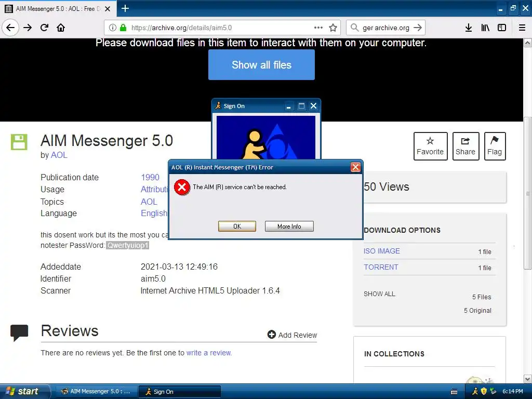Screen dimensions: 532x399
Task: Open the AOL author link
Action: [x=59, y=155]
